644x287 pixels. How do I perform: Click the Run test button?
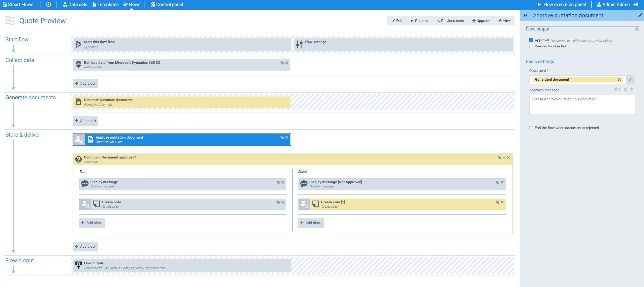coord(419,21)
